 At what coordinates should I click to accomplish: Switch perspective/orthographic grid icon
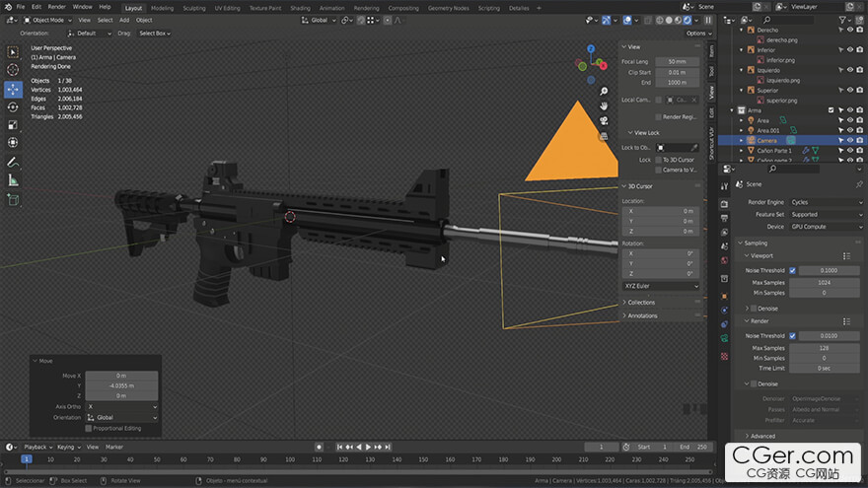pos(604,136)
